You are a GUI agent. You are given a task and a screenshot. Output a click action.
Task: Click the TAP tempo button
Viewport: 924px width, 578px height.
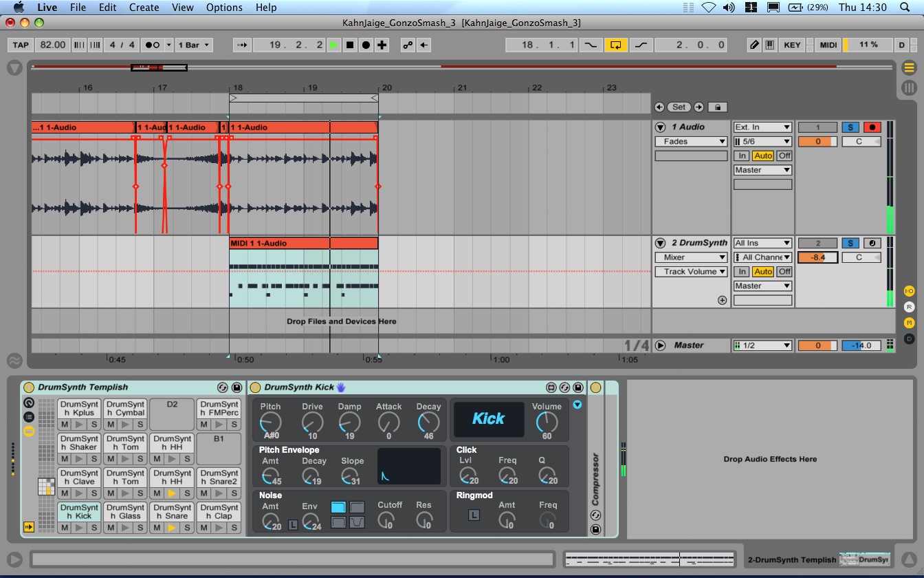point(21,45)
